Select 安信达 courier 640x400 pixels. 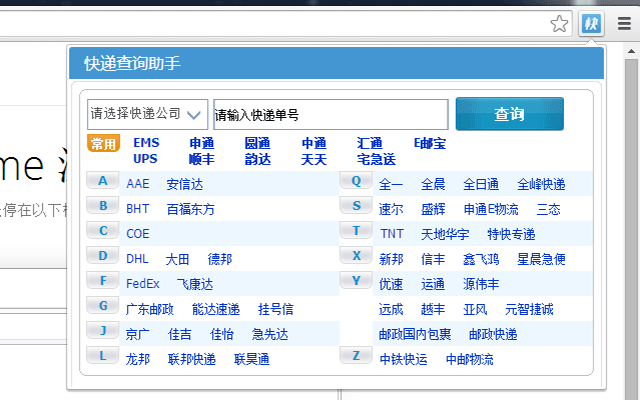184,184
